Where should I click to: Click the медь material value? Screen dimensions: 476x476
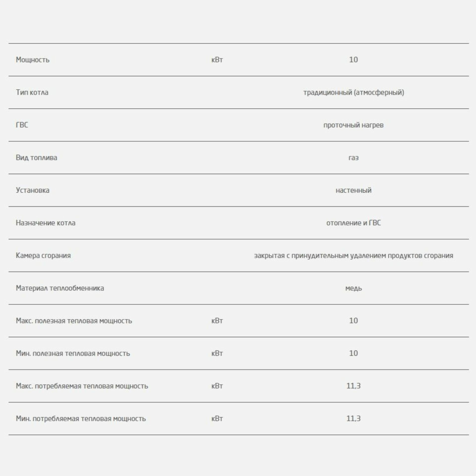pos(353,288)
